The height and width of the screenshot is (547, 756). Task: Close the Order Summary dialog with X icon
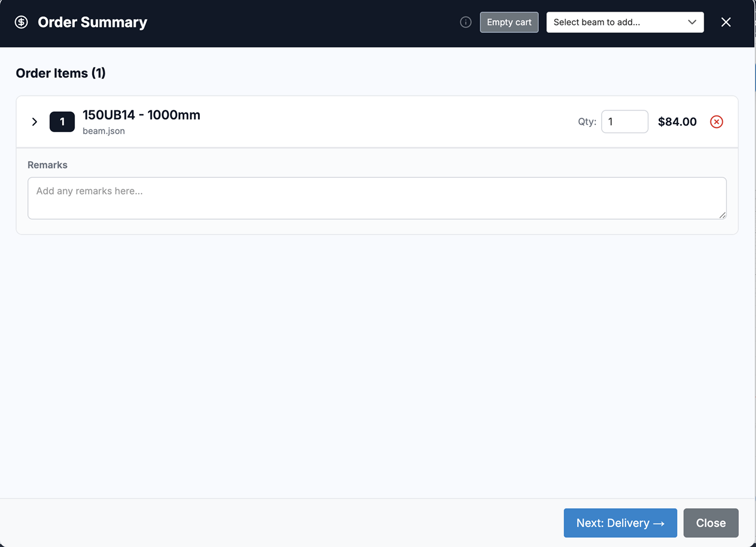click(x=726, y=22)
